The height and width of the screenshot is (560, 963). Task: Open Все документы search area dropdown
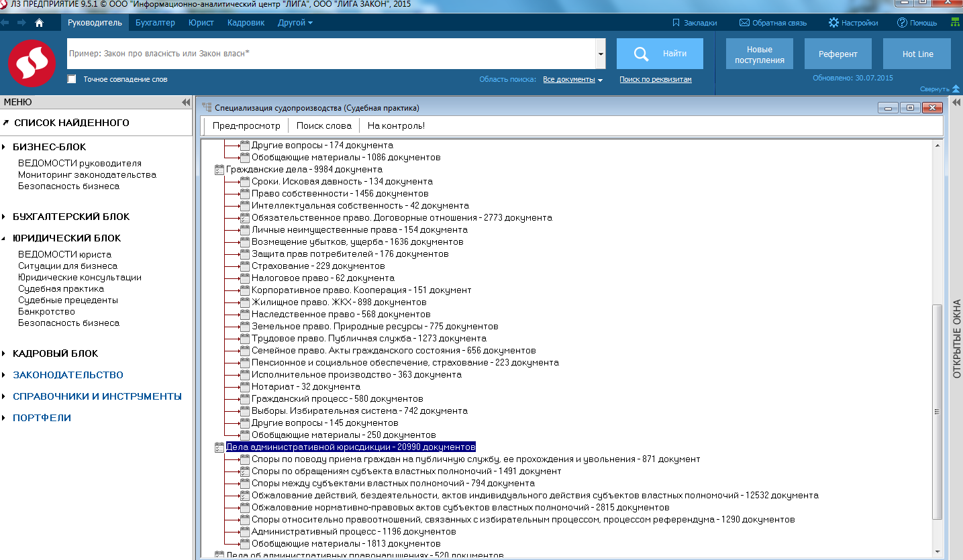pos(572,79)
